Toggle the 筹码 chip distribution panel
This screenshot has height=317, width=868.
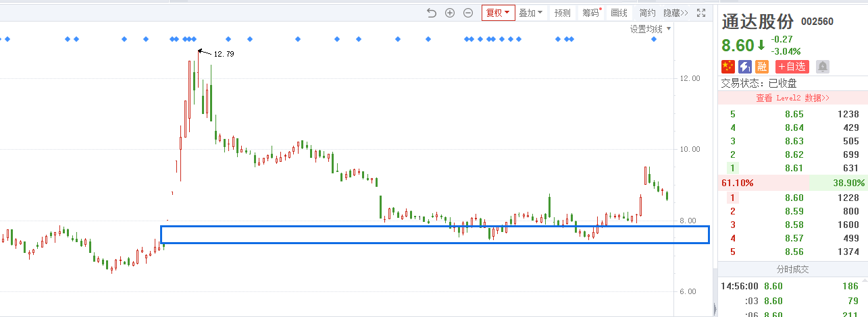[591, 13]
